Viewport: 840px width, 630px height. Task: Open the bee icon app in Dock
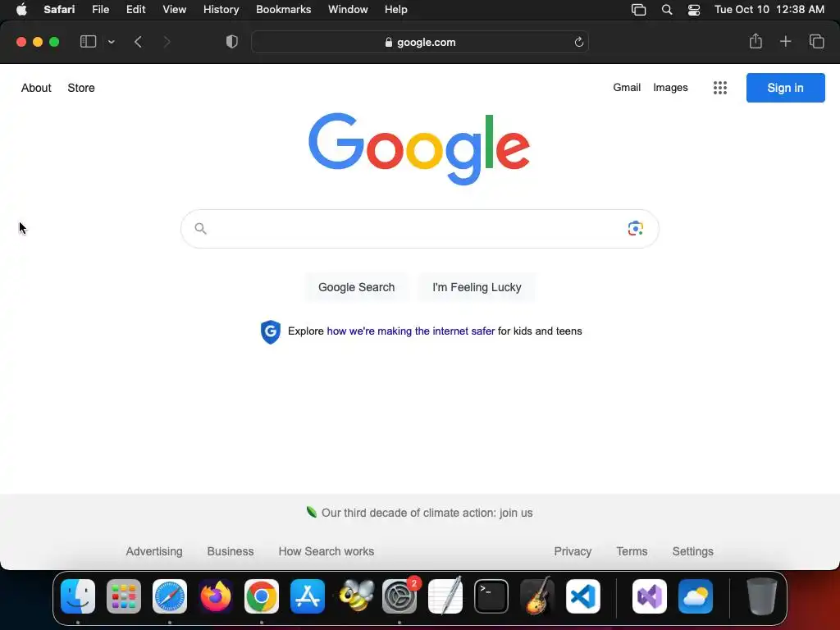pyautogui.click(x=356, y=596)
